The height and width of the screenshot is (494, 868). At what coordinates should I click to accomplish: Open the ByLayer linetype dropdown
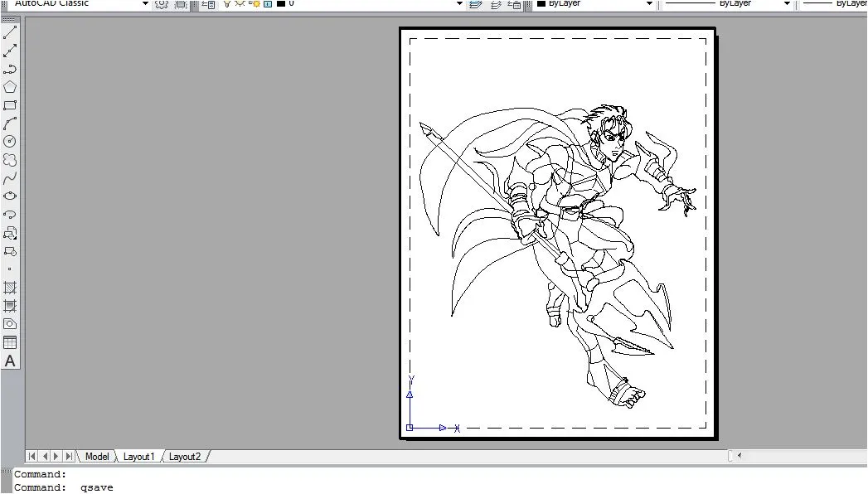click(x=787, y=3)
